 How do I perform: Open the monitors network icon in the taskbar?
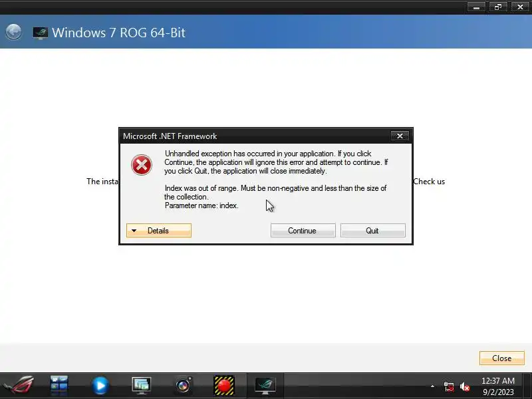click(x=142, y=386)
